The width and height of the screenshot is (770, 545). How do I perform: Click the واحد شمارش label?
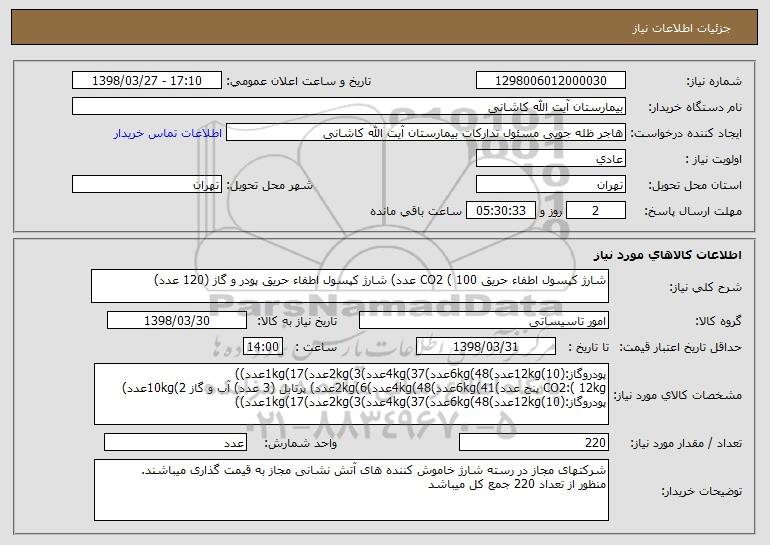pos(301,443)
